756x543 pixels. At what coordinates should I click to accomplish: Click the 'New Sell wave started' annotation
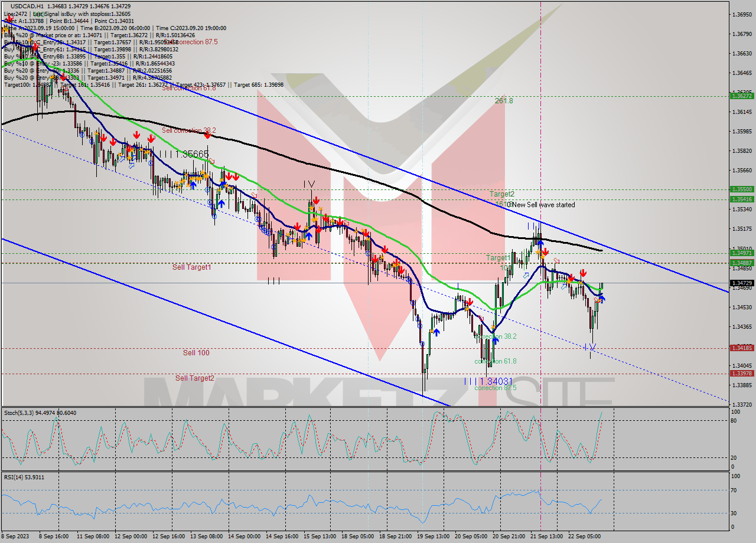click(x=543, y=205)
